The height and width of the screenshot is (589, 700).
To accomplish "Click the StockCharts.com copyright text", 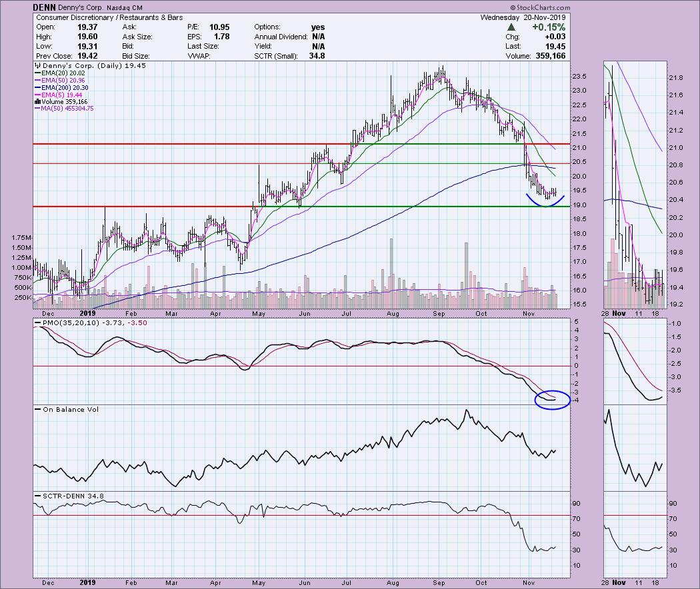I will (540, 7).
